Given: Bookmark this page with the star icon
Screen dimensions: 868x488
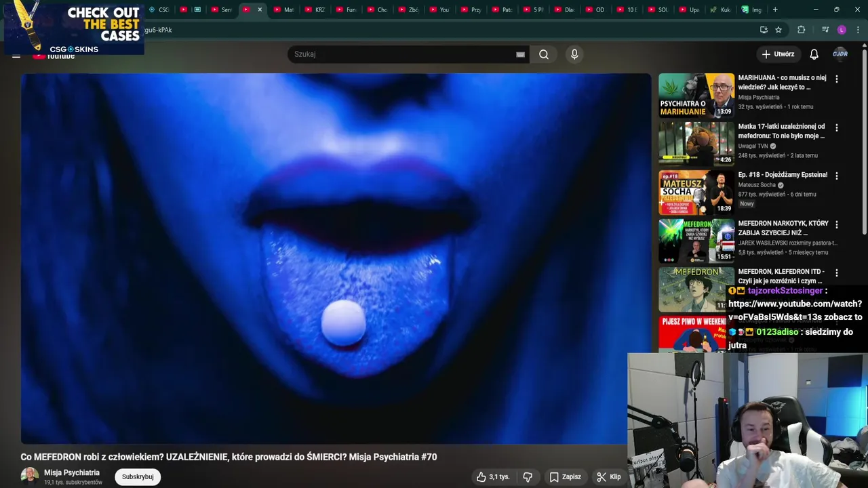Looking at the screenshot, I should point(778,30).
